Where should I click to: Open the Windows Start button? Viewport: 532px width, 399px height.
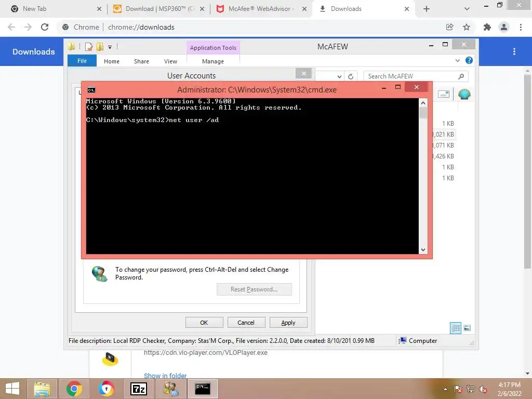tap(12, 389)
